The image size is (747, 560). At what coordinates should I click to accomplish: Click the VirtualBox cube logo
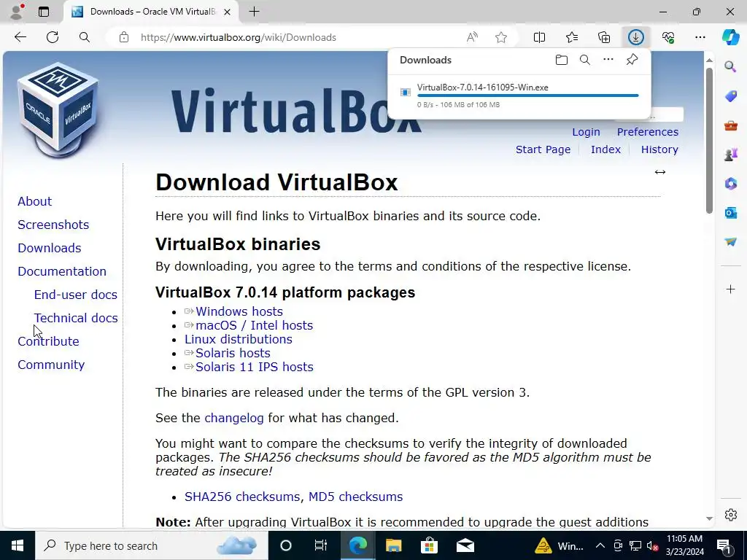(x=58, y=109)
